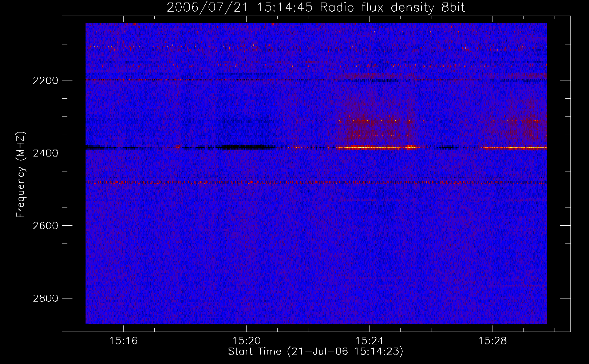
Task: Click the 2800 frequency tick label
Action: [x=46, y=298]
